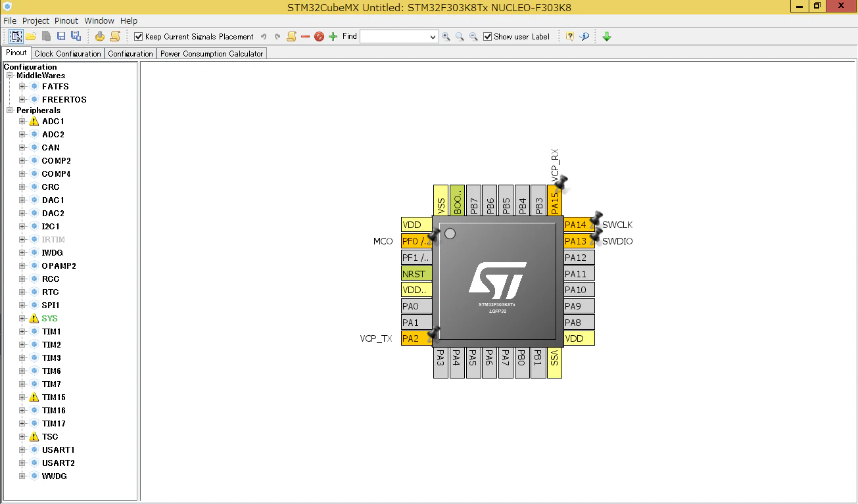Click the PA2 pin on the chip

coord(417,338)
